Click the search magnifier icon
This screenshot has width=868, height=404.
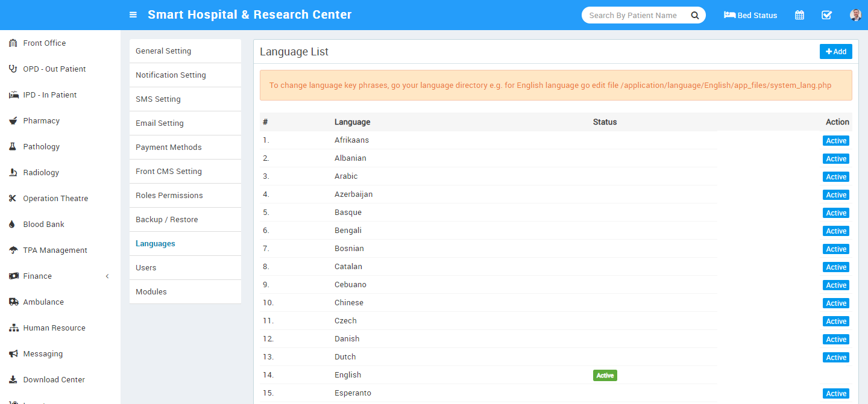tap(694, 15)
